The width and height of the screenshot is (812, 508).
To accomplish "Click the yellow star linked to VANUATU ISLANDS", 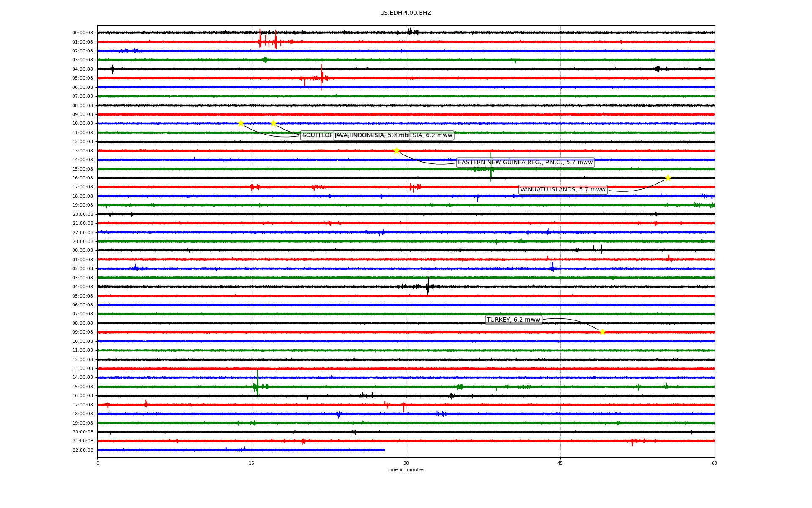I will (x=668, y=178).
